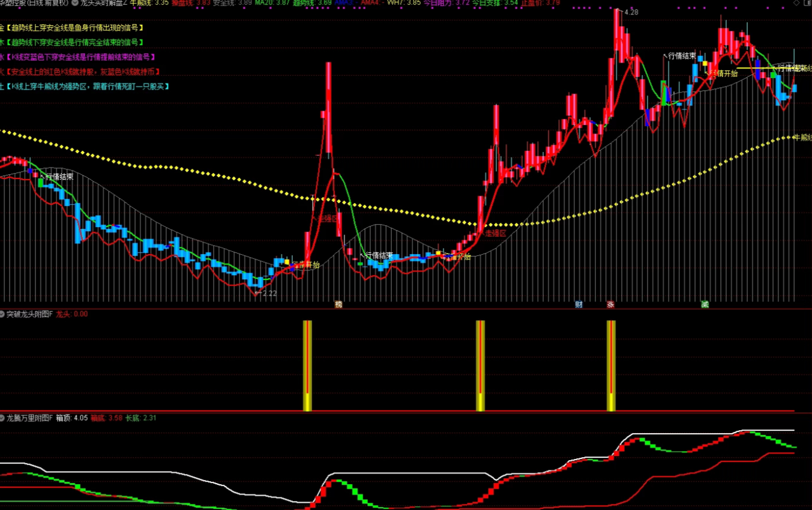
Task: Click the tall red candlestick below 4.28
Action: (x=616, y=30)
